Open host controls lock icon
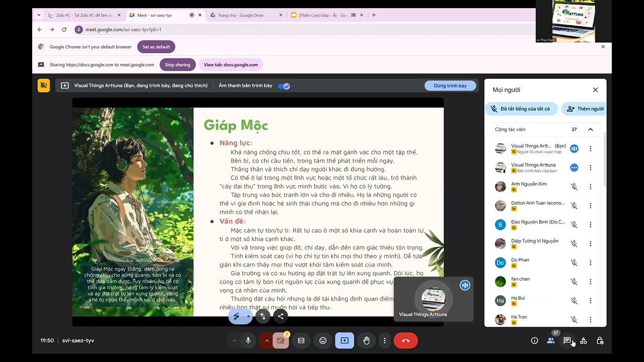 (x=600, y=340)
